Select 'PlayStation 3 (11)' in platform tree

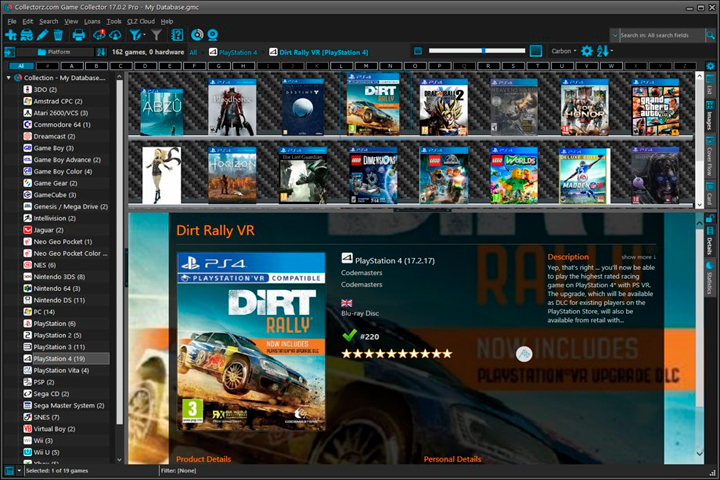coord(59,347)
